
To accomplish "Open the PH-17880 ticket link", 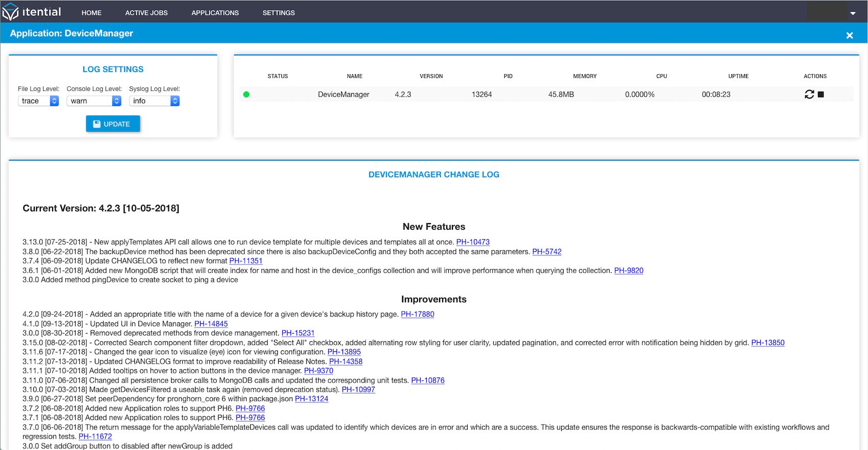I will point(418,314).
